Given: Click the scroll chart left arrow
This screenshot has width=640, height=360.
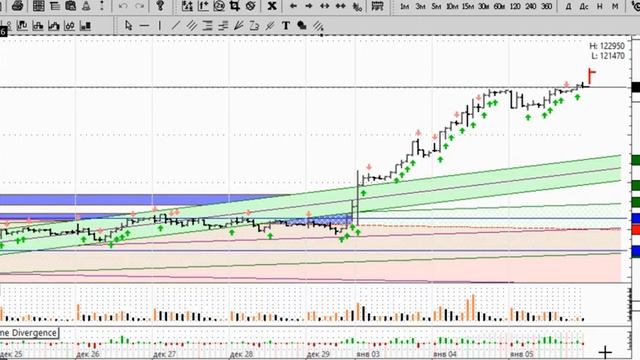Looking at the screenshot, I should point(293,6).
